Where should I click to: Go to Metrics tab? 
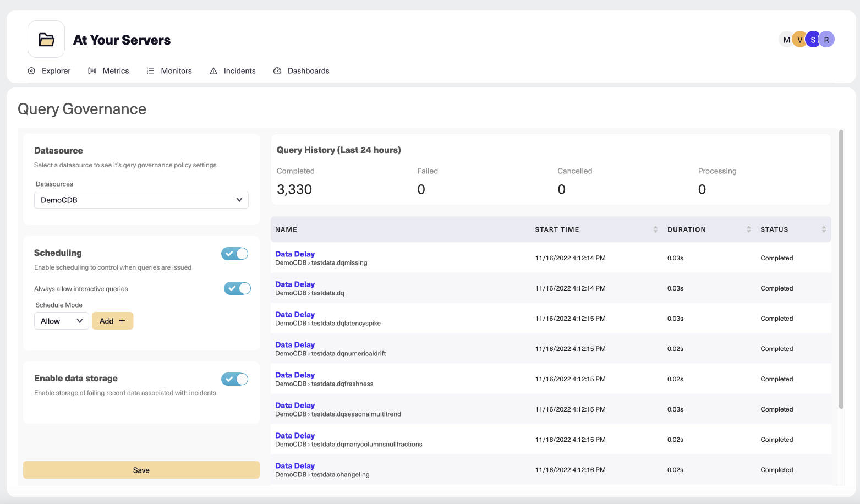(x=108, y=71)
